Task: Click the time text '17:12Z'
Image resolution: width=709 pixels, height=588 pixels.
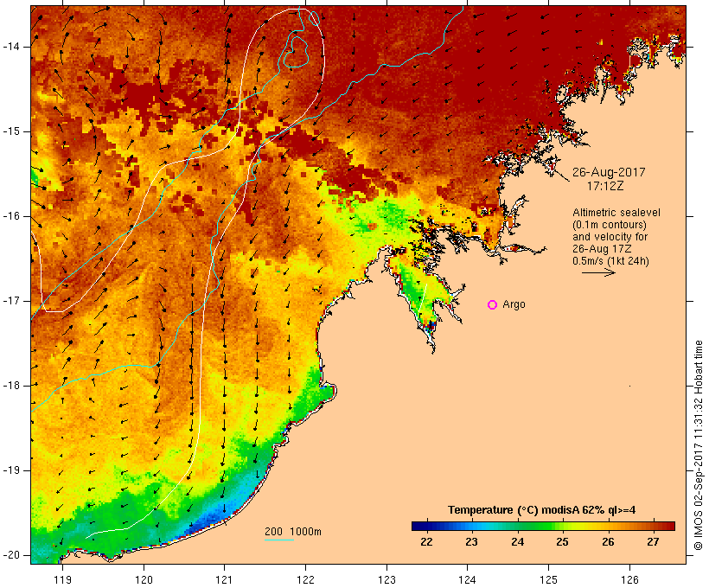Action: [x=605, y=186]
